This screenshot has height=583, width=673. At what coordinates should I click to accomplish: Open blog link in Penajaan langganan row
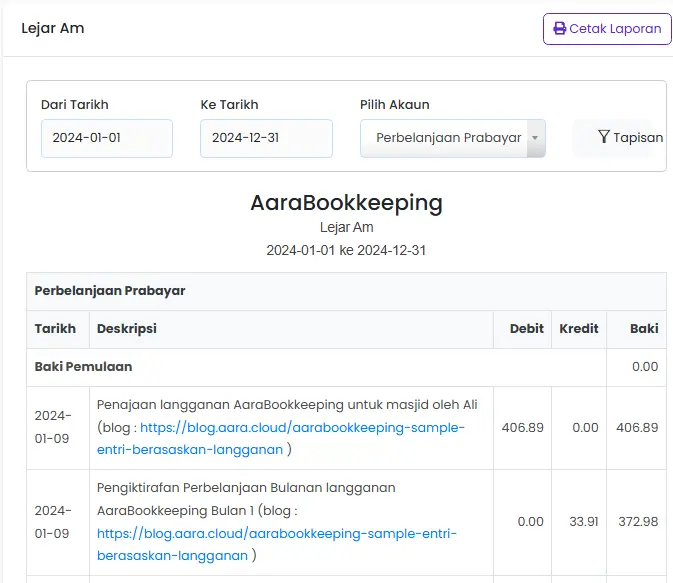click(x=281, y=438)
